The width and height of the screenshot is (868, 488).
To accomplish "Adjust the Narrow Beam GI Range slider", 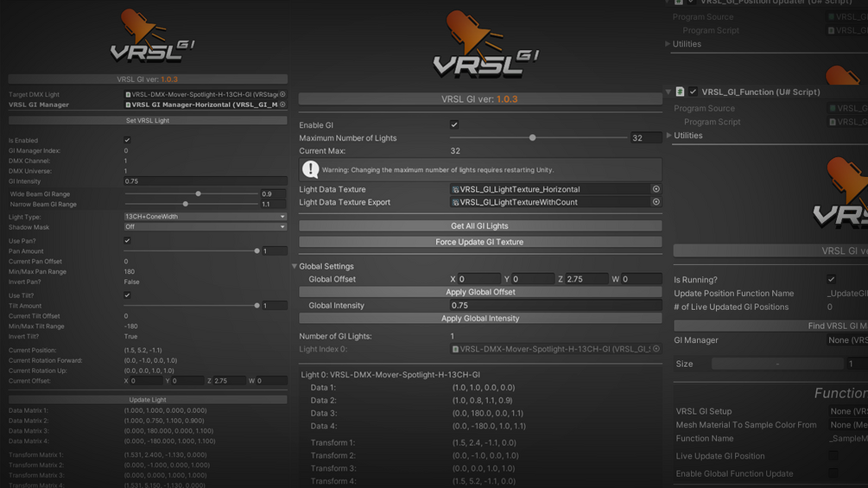I will pyautogui.click(x=192, y=204).
